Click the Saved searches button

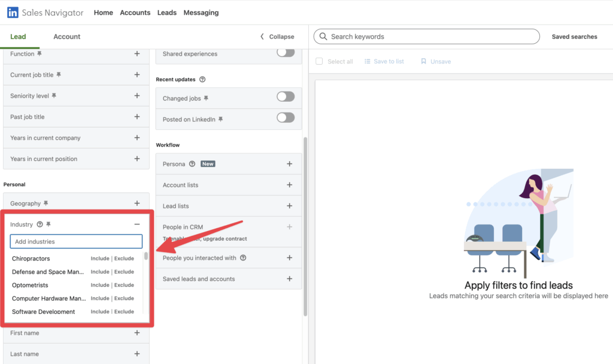click(x=574, y=37)
